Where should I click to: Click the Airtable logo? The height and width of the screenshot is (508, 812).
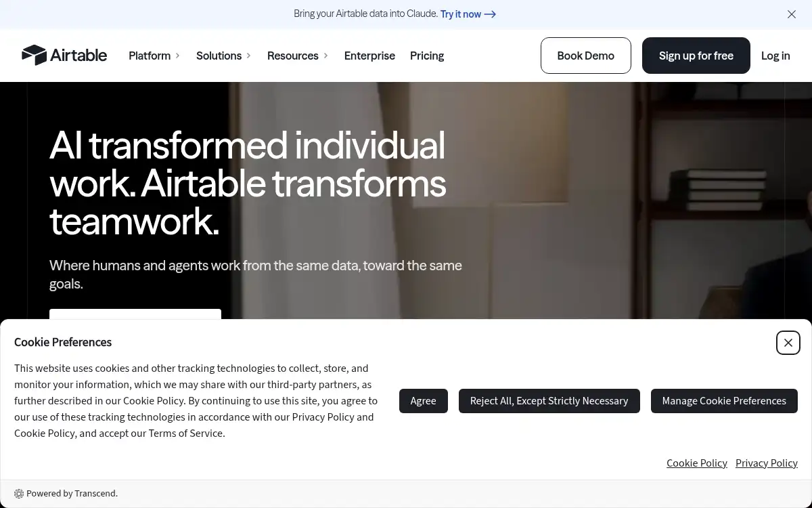64,56
